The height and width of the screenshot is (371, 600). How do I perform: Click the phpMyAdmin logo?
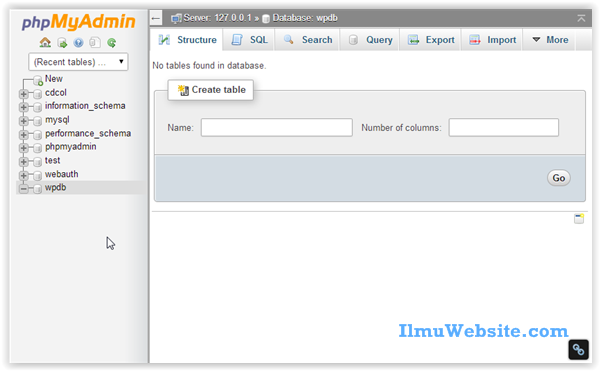(78, 22)
